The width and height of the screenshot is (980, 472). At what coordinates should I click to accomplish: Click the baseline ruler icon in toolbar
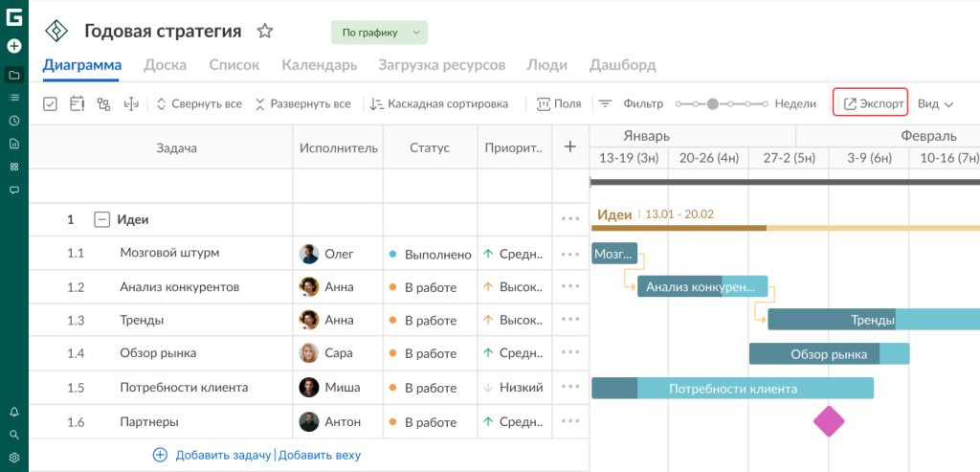click(x=130, y=103)
